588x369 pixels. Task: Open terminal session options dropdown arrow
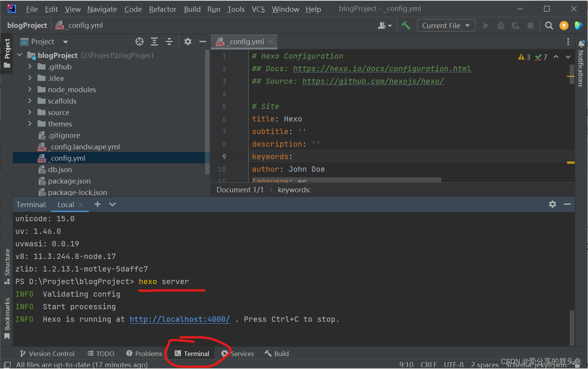pyautogui.click(x=112, y=204)
